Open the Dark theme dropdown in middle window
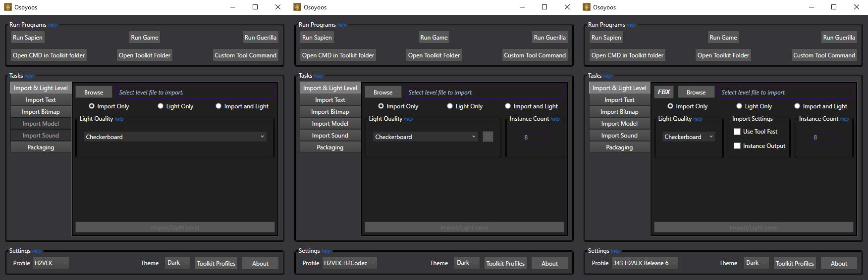This screenshot has width=868, height=280. 467,263
